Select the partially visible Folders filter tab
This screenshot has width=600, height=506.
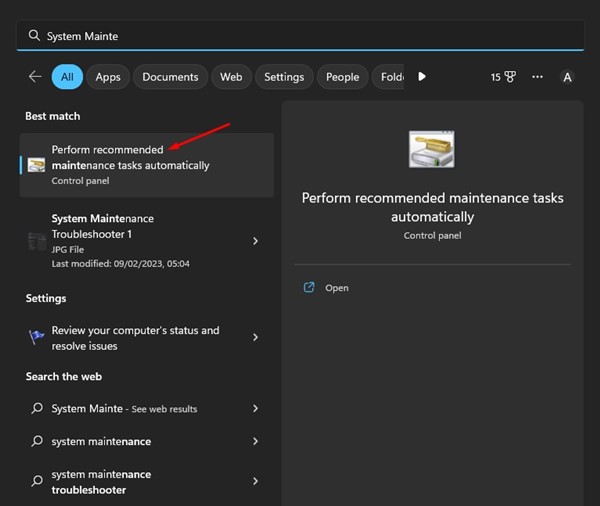[388, 77]
